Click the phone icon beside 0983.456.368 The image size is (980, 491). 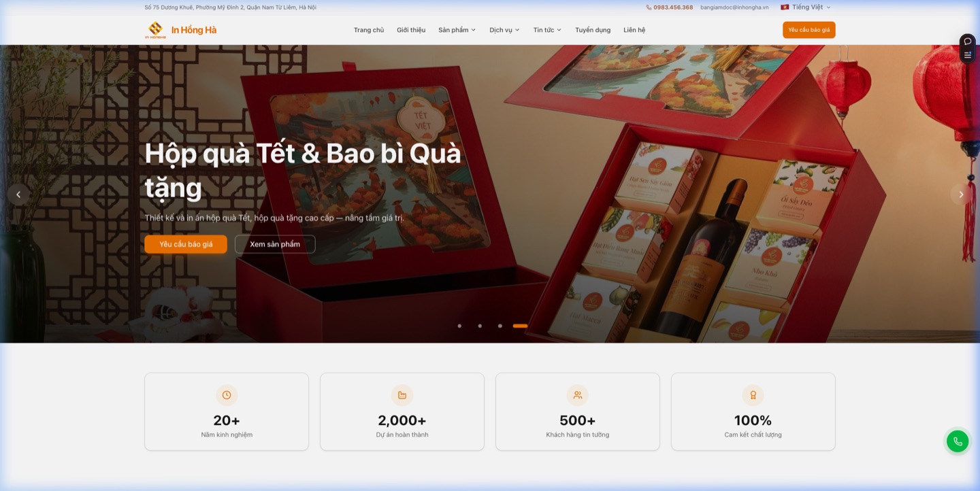pos(647,7)
